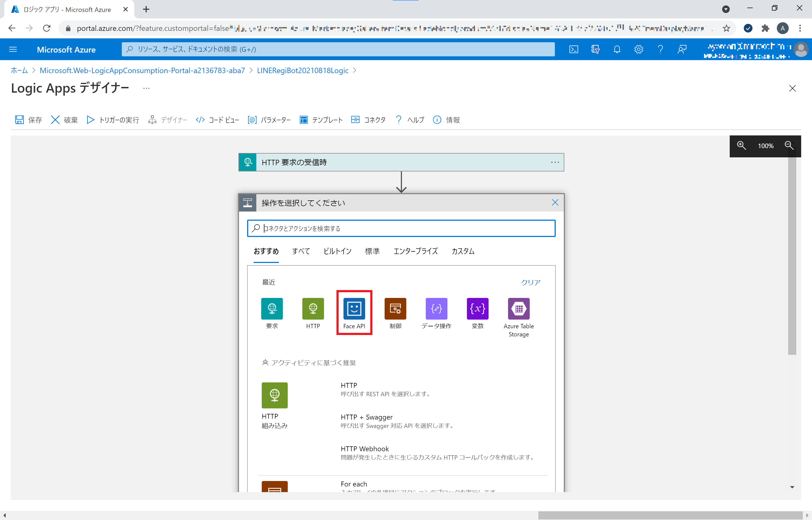Click the connector search input field

point(401,228)
